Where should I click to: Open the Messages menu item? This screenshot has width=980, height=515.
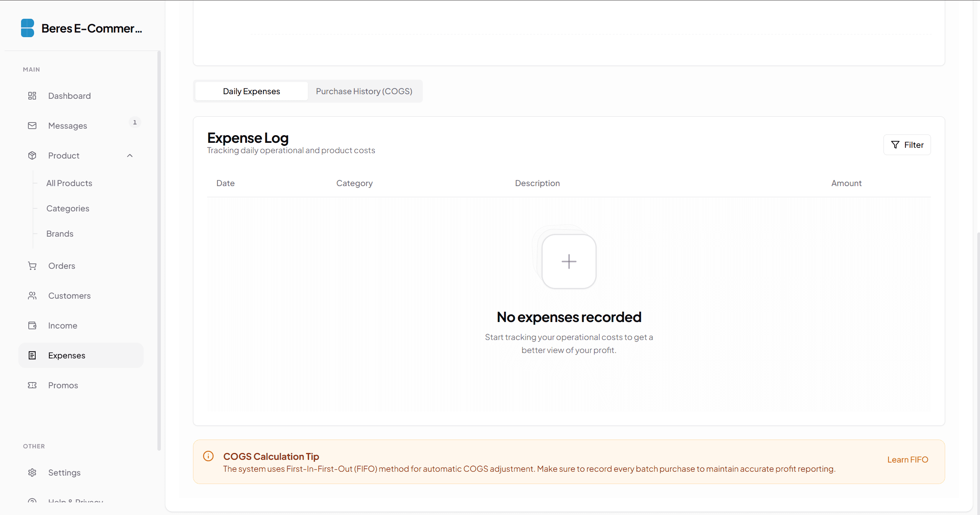click(x=81, y=126)
